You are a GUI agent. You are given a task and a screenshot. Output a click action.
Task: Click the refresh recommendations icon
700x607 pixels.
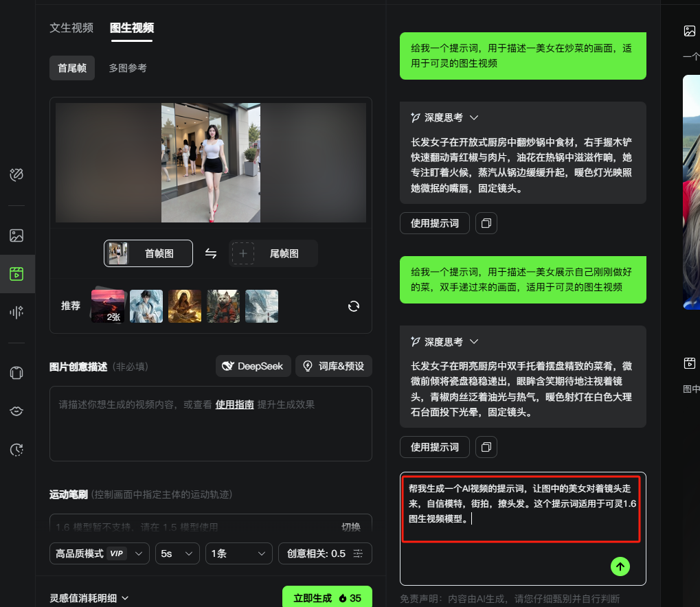pyautogui.click(x=354, y=306)
